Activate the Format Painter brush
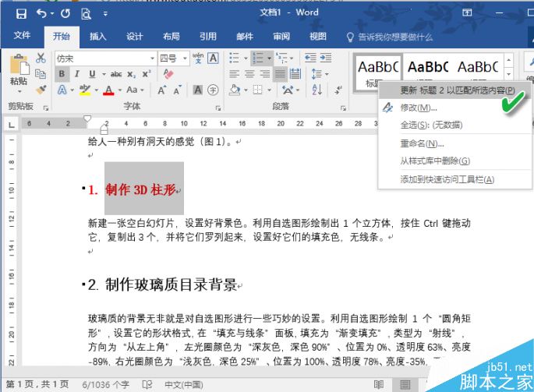The height and width of the screenshot is (392, 534). (41, 90)
